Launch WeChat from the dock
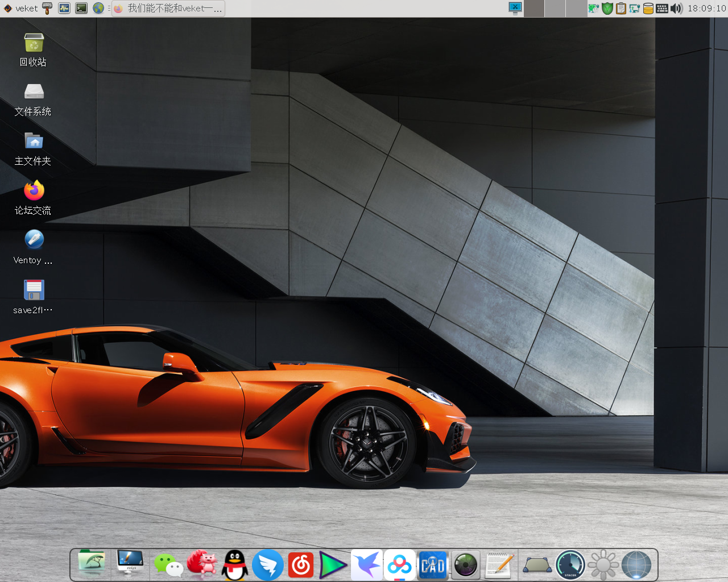 (168, 565)
